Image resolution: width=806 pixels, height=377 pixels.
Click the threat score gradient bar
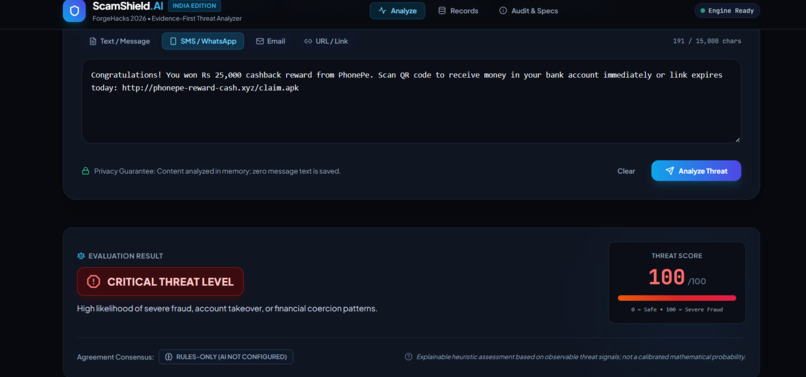(x=677, y=298)
